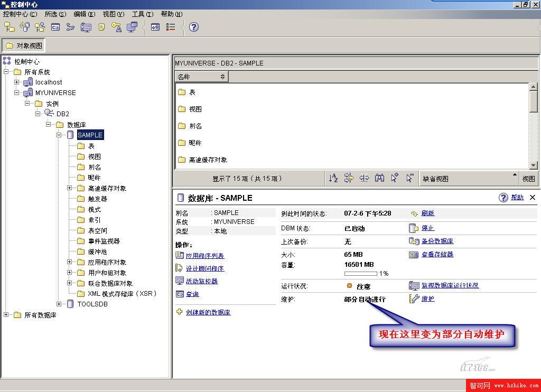Screen dimensions: 541x392
Task: Select the 对象视图 tab
Action: 23,45
